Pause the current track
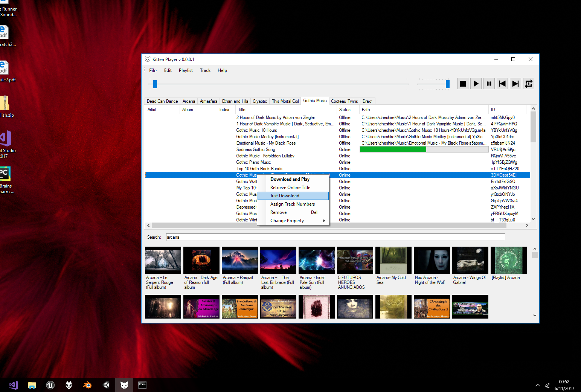Image resolution: width=581 pixels, height=392 pixels. coord(489,84)
